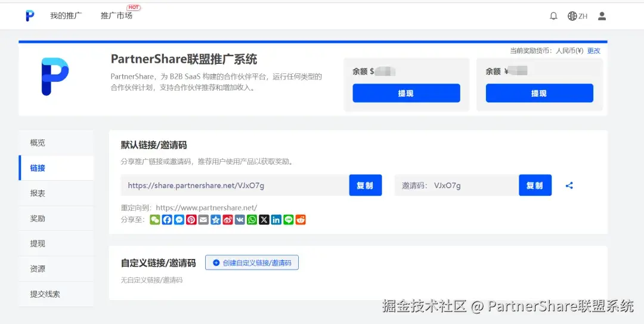The image size is (644, 324).
Task: Share the link to WeChat
Action: point(155,220)
